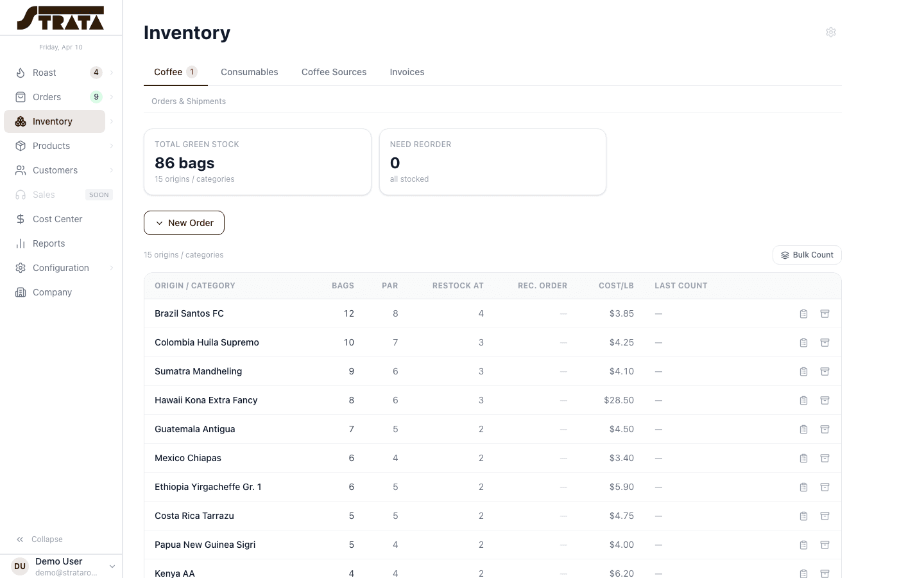Image resolution: width=924 pixels, height=578 pixels.
Task: Switch to the Consumables tab
Action: point(250,72)
